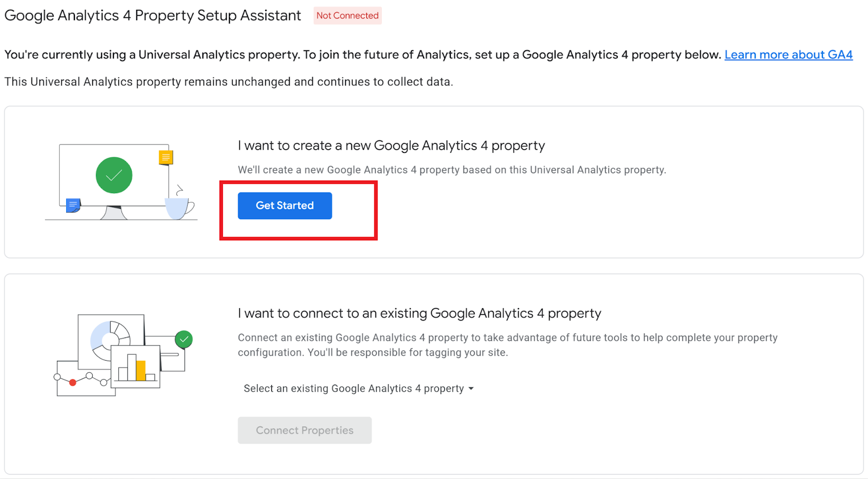Click the monitor illustration in the top card
The width and height of the screenshot is (868, 479).
[114, 179]
